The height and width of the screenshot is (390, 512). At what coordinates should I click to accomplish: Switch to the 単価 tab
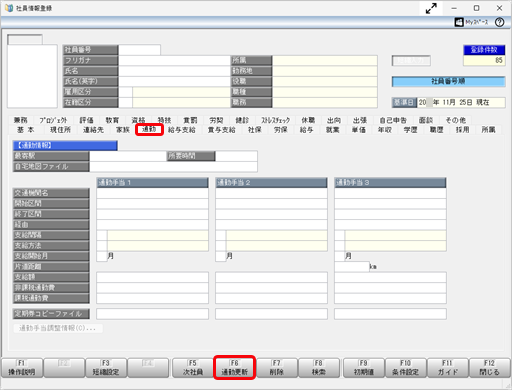point(359,130)
